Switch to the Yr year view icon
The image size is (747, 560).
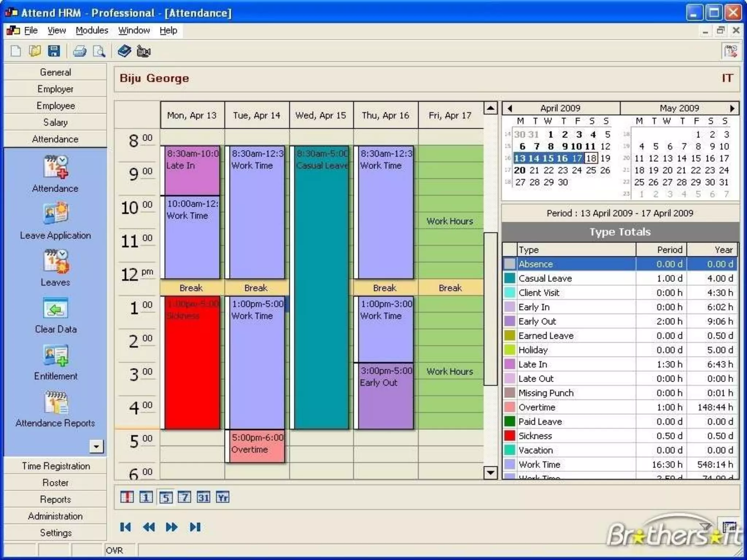tap(222, 497)
